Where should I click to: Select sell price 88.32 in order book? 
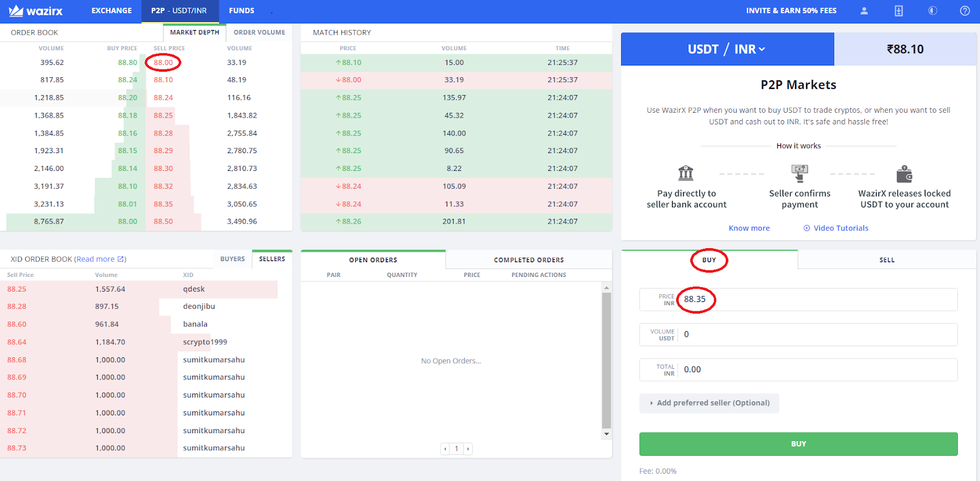tap(163, 186)
